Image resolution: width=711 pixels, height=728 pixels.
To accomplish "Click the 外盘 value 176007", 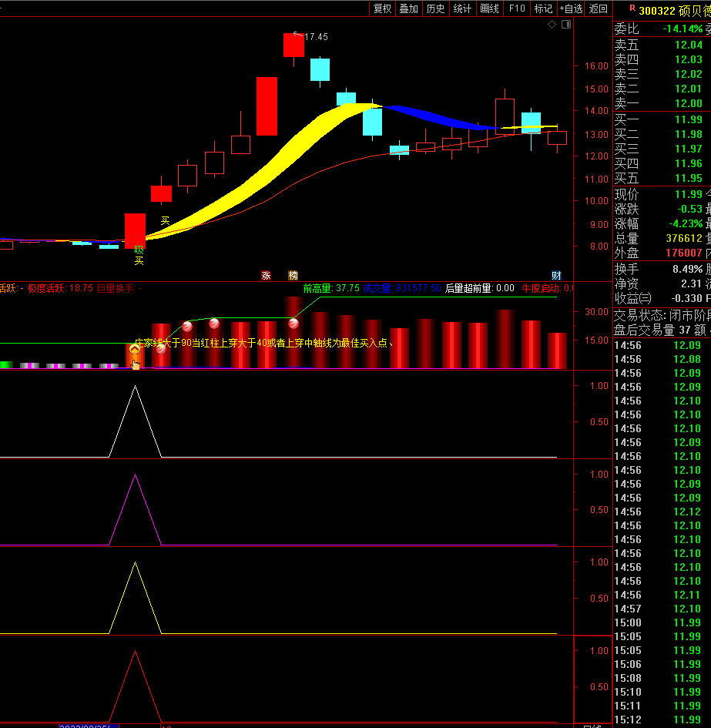I will pos(684,253).
